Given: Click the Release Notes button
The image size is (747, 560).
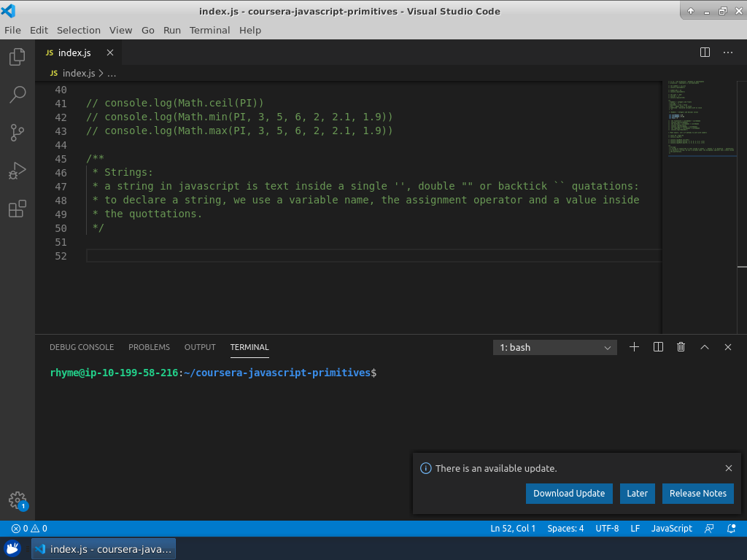Looking at the screenshot, I should (x=697, y=494).
